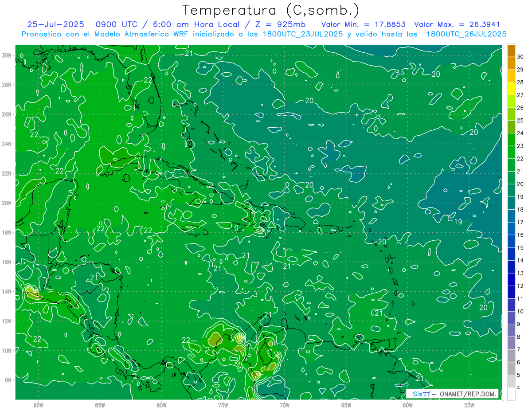532x411 pixels.
Task: Click the white swatch below legend value 4
Action: point(511,394)
